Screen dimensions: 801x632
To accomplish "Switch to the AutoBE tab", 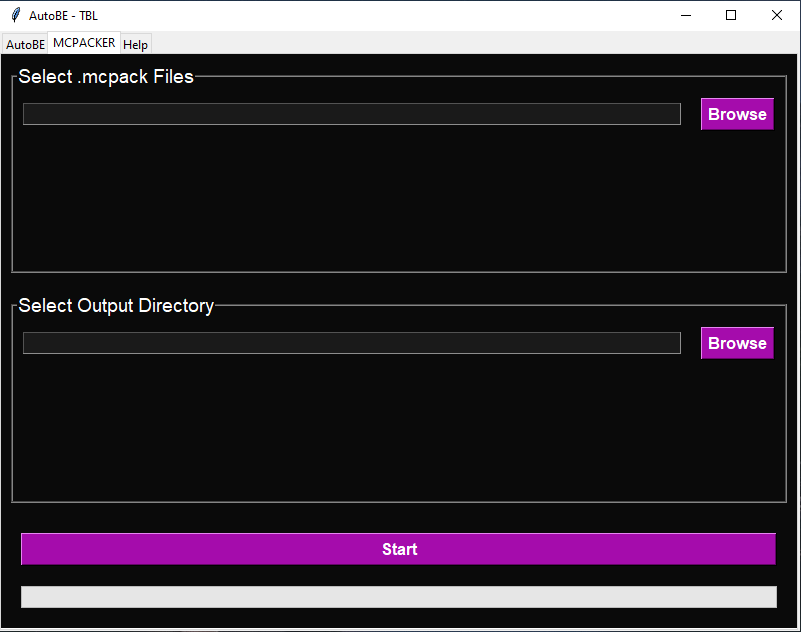I will (x=25, y=44).
